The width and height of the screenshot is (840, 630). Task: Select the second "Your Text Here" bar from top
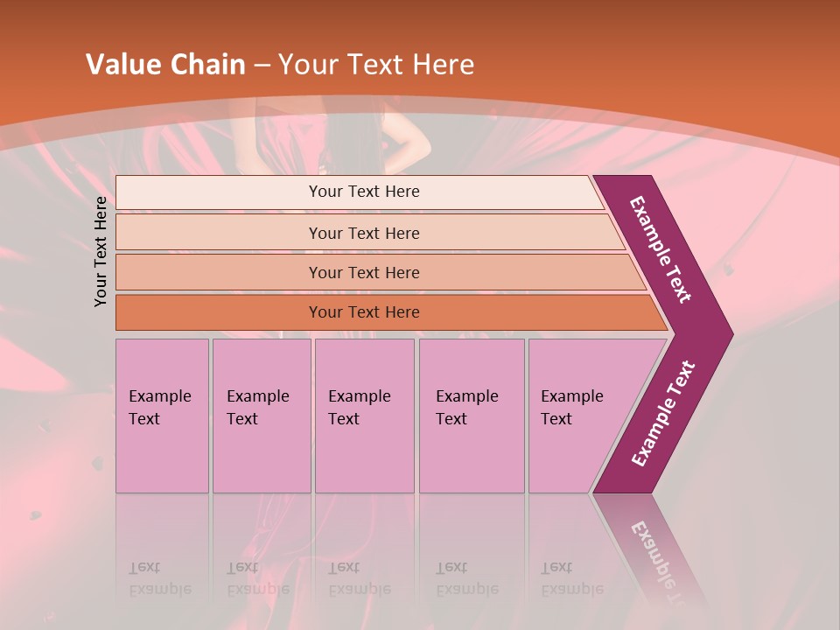coord(364,233)
